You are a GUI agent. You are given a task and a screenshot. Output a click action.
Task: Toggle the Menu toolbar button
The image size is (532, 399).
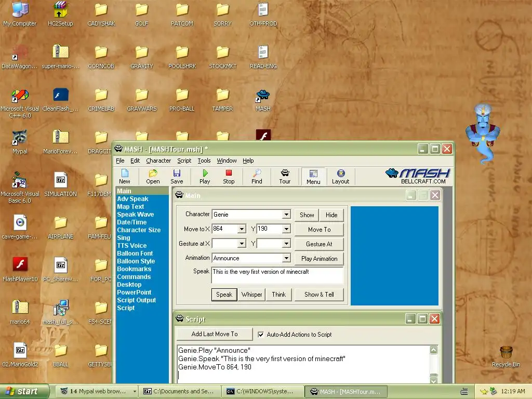(313, 177)
